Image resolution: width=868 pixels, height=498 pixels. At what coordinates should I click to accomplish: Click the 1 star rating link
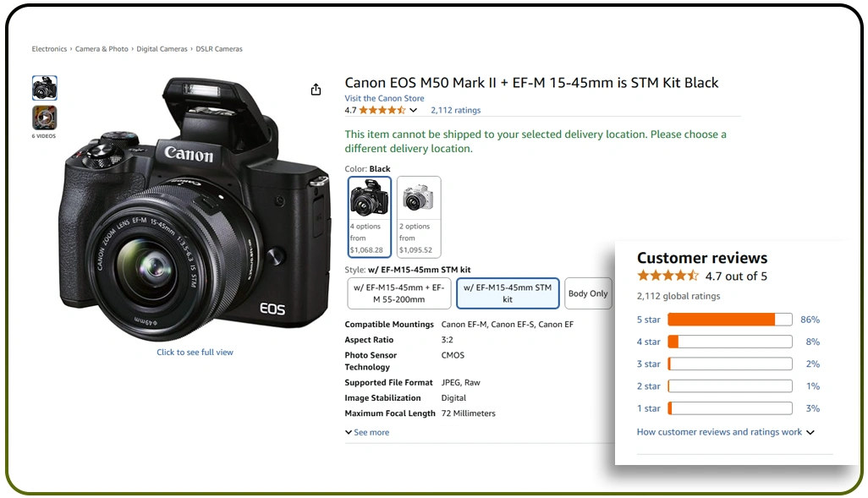click(x=648, y=408)
